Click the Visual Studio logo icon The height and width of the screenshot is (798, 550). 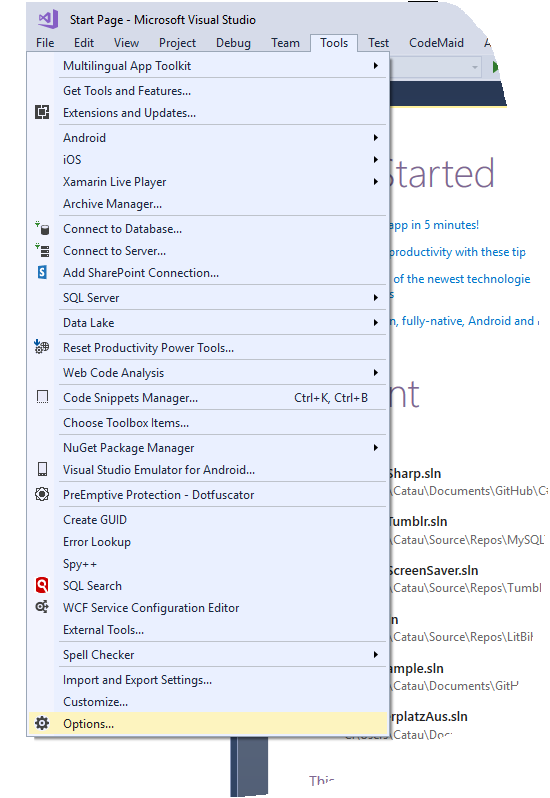tap(48, 19)
